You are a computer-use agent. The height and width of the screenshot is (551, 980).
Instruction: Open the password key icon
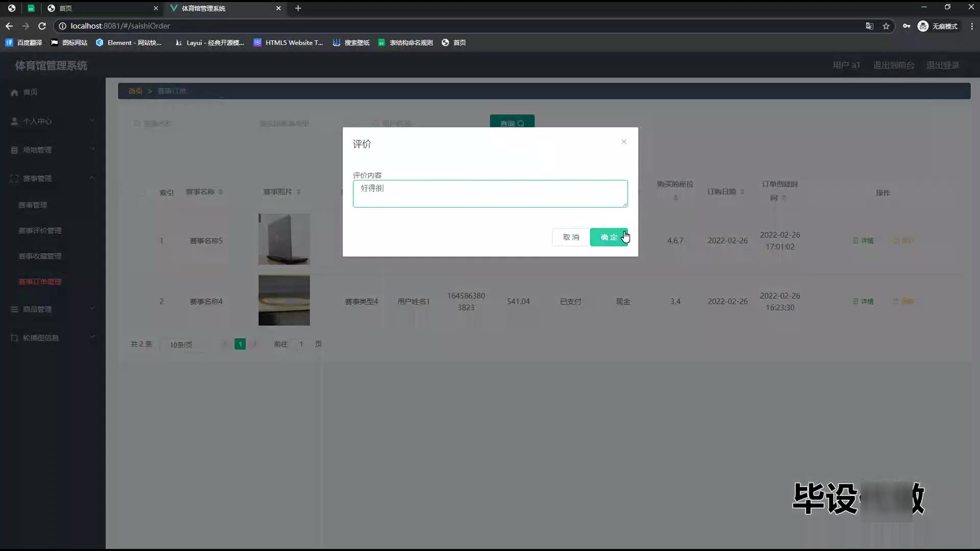click(906, 26)
